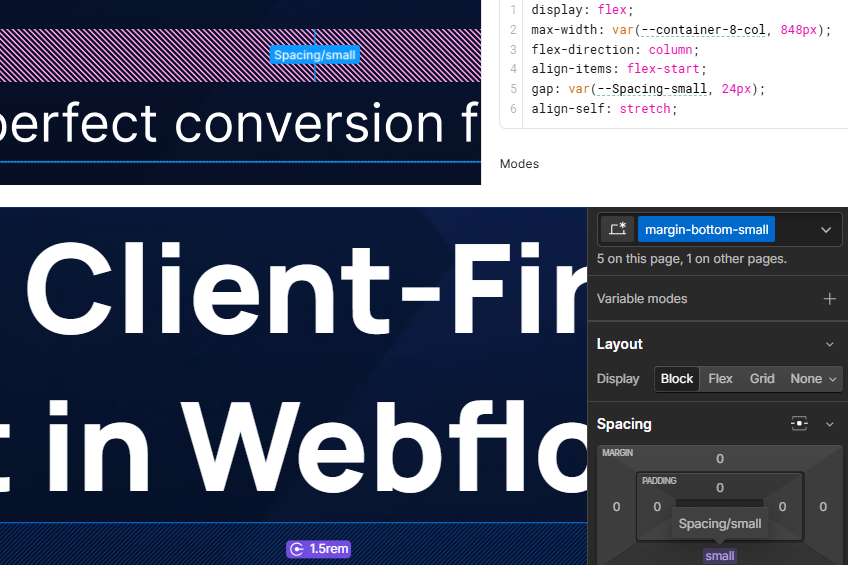The height and width of the screenshot is (565, 848).
Task: Collapse the Layout section
Action: coord(830,344)
